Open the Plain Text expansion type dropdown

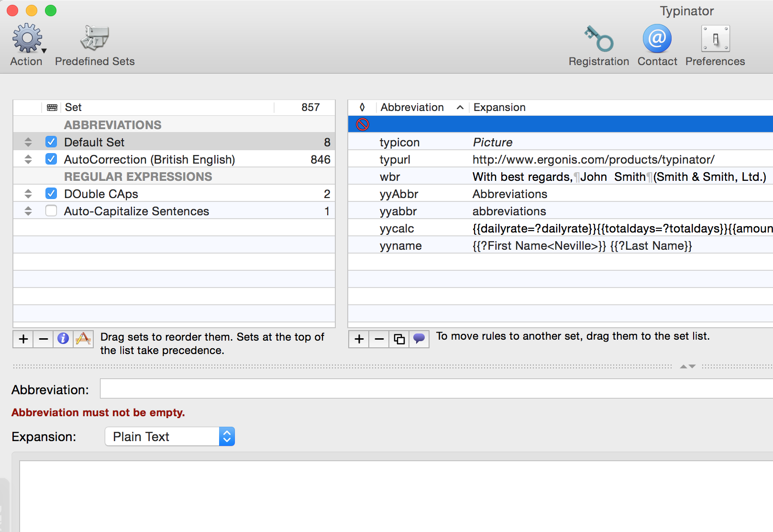click(x=170, y=436)
